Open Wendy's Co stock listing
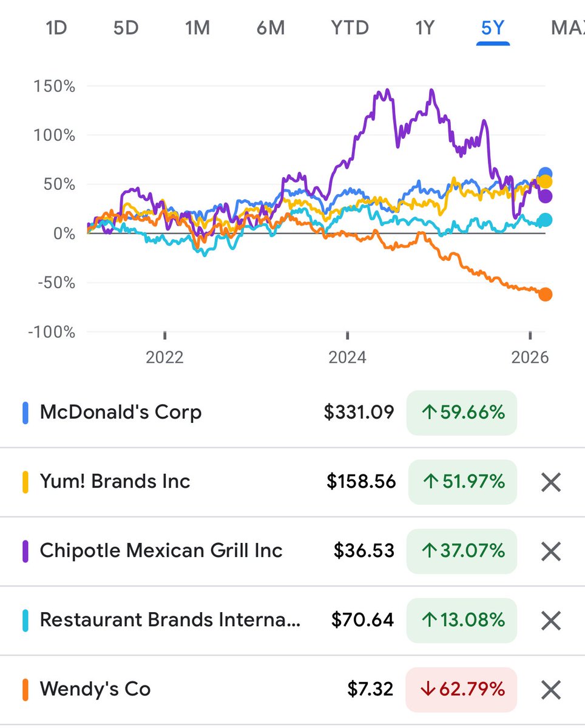The height and width of the screenshot is (728, 585). click(x=95, y=689)
